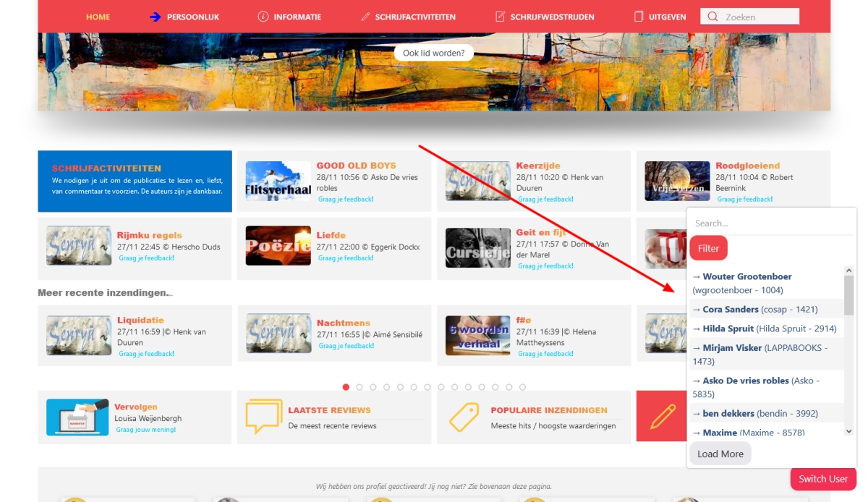The image size is (868, 502).
Task: Open the speech bubble icon for Laatste Reviews
Action: (x=263, y=417)
